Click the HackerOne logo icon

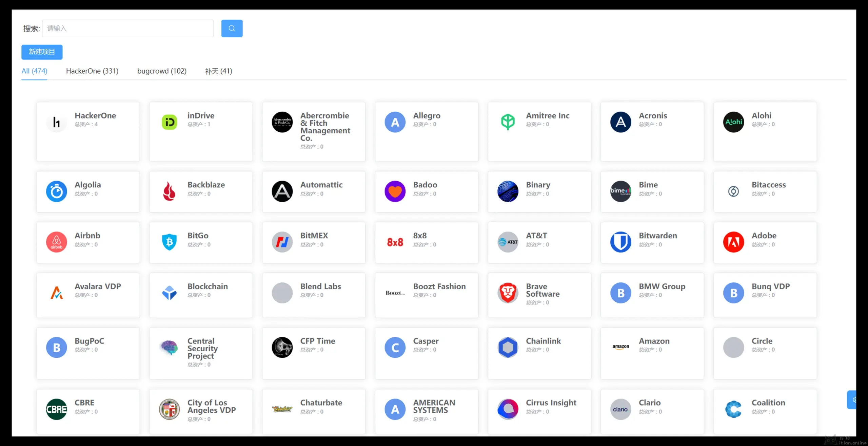(56, 122)
